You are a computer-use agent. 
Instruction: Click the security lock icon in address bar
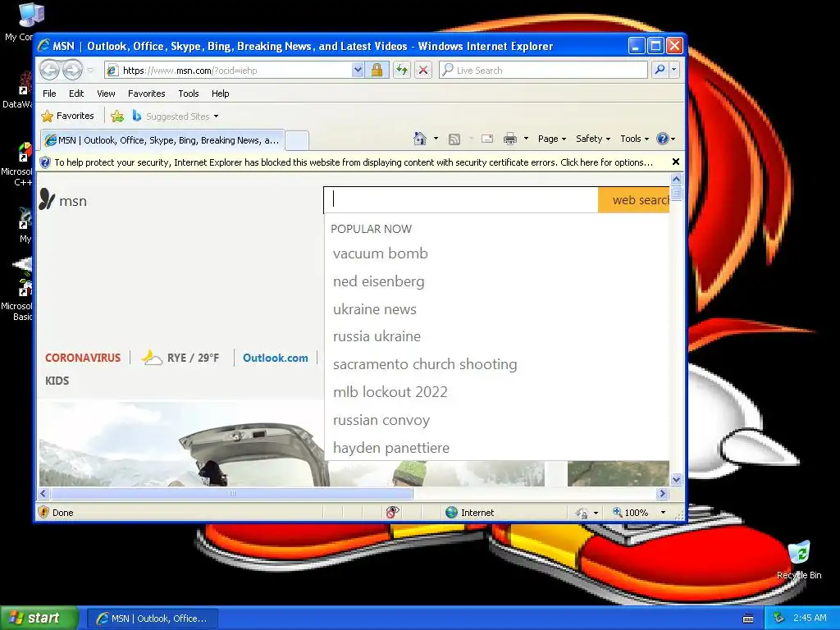377,71
